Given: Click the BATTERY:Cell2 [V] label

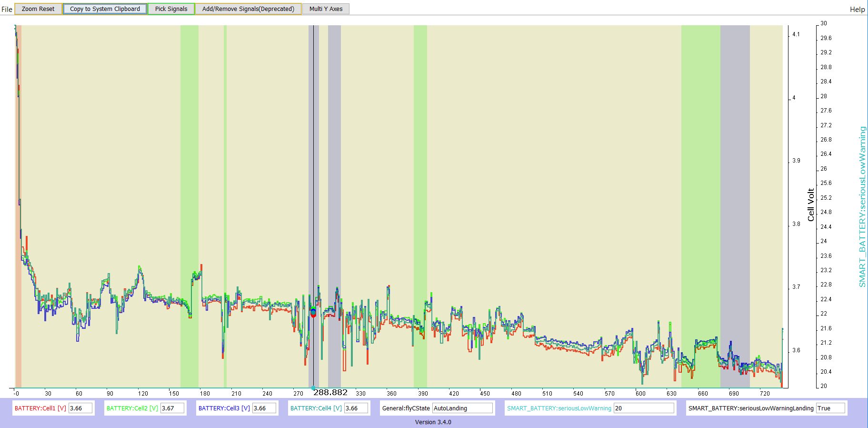Looking at the screenshot, I should (132, 408).
